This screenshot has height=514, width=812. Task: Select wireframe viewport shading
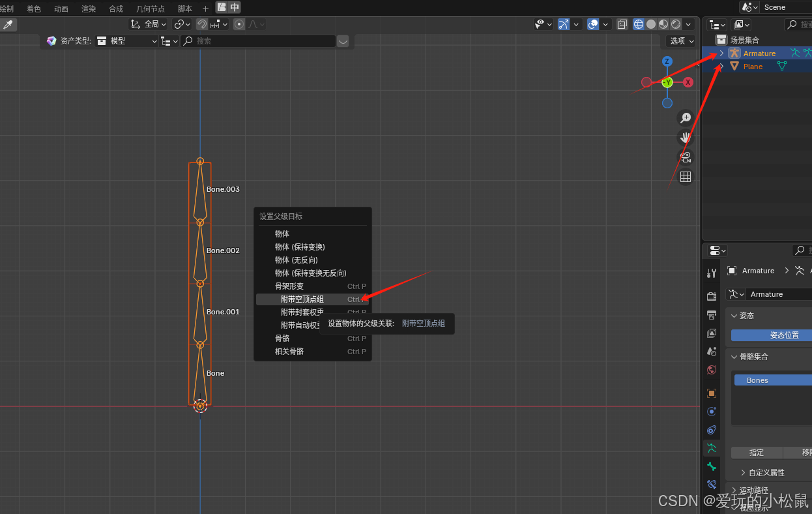click(x=639, y=24)
